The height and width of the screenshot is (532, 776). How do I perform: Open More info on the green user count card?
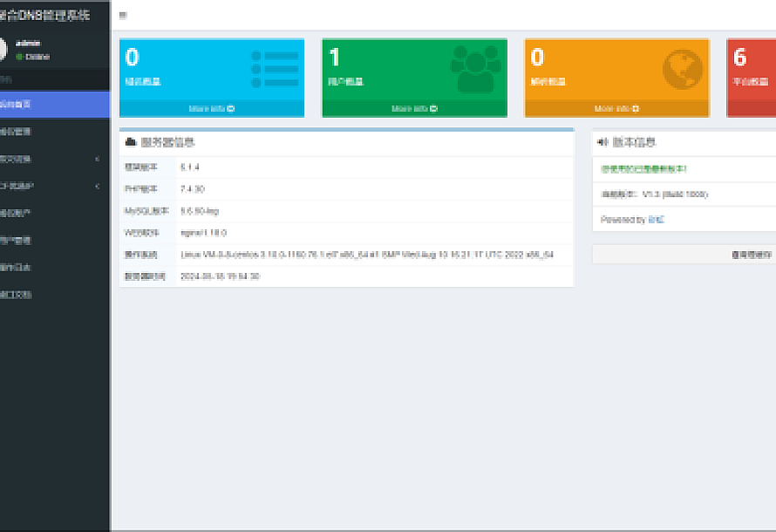click(414, 109)
